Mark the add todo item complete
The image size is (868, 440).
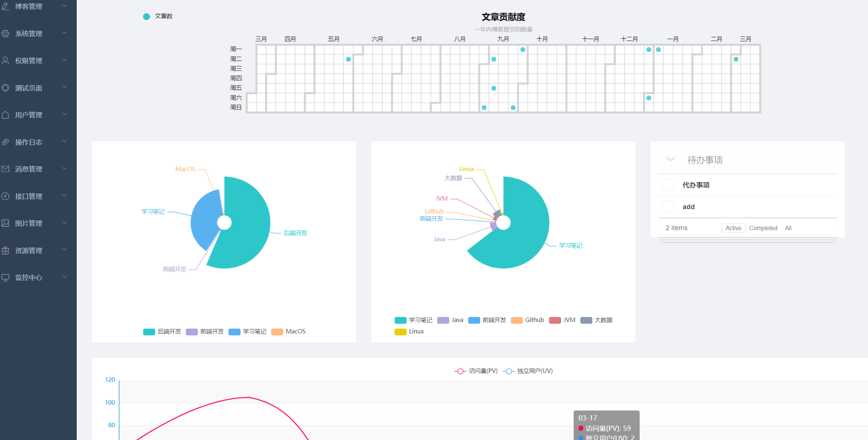(668, 207)
